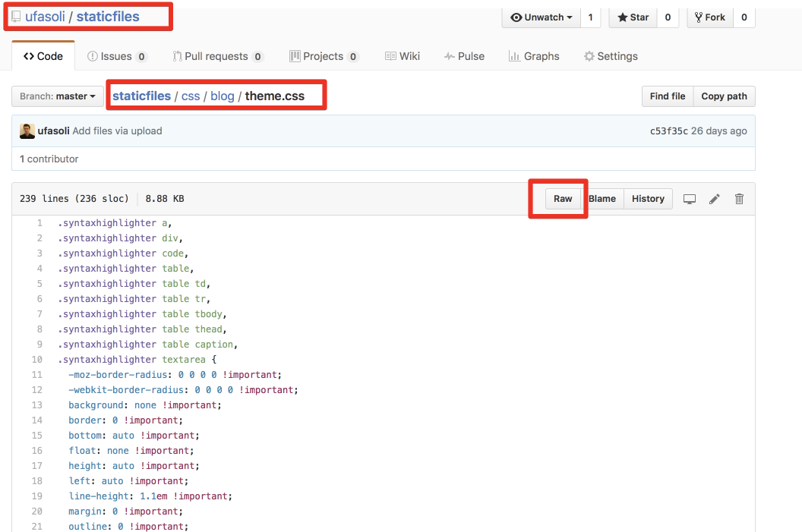Viewport: 802px width, 532px height.
Task: Click code line 'float: none !important;'
Action: [x=131, y=450]
